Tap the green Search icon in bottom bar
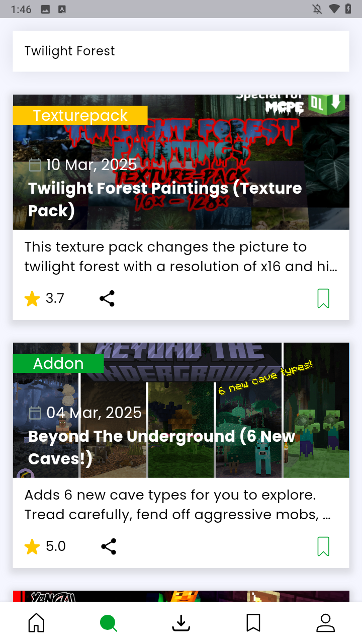The image size is (362, 644). [109, 623]
